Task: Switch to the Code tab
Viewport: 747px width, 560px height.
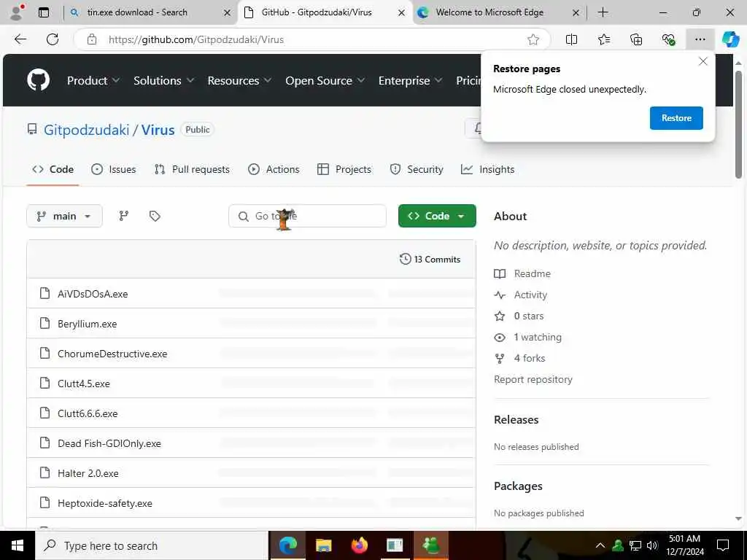Action: click(x=53, y=169)
